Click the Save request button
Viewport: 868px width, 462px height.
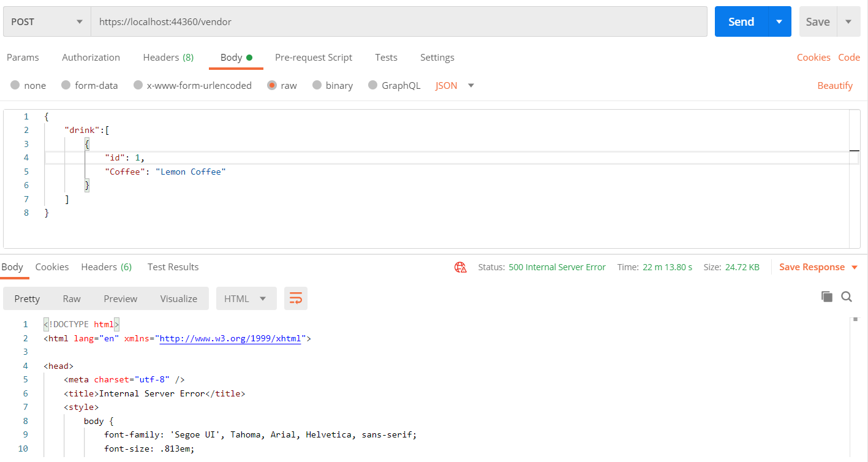tap(817, 21)
